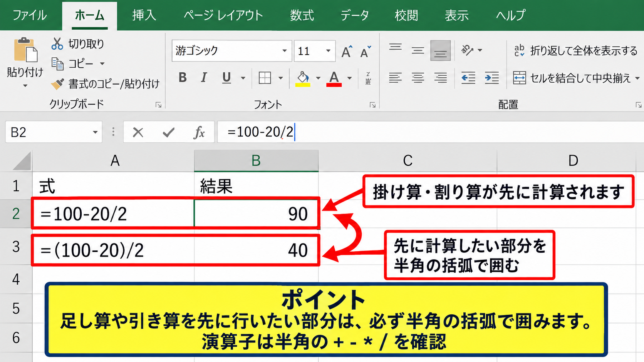Open font name dropdown 游ゴシック
Image resolution: width=644 pixels, height=362 pixels.
coord(284,51)
